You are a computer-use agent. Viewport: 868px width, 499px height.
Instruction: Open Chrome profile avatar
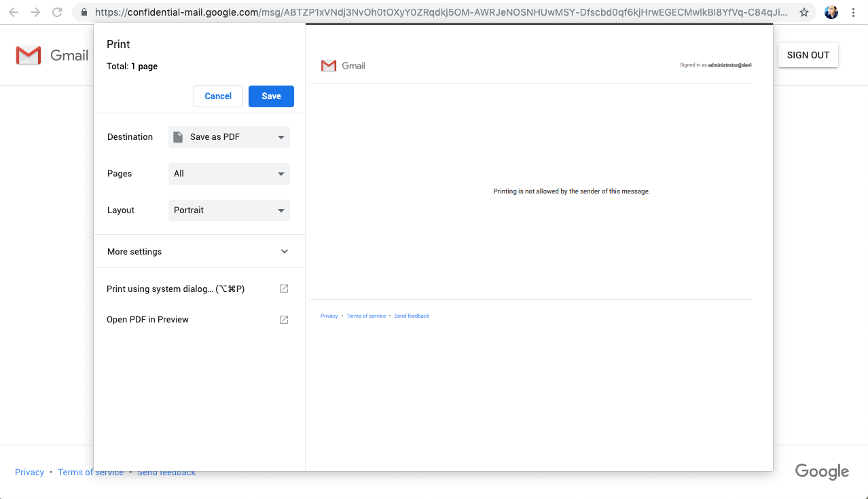coord(831,12)
